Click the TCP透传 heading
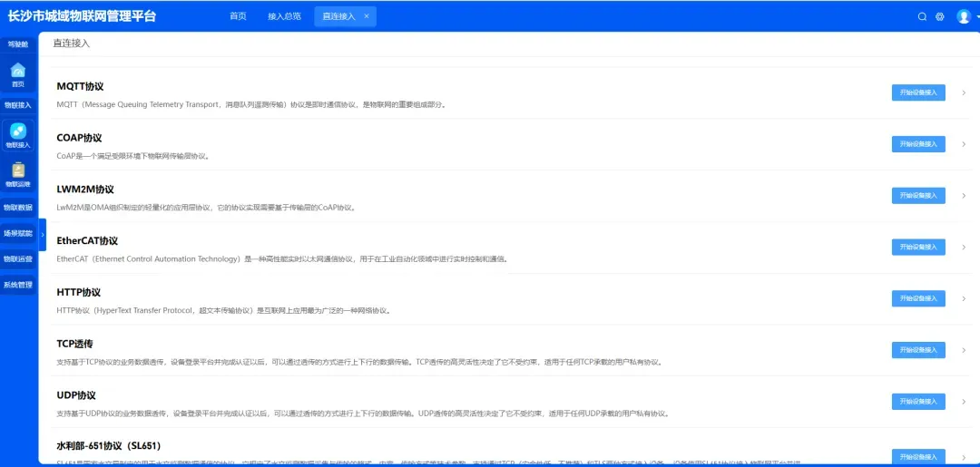Viewport: 980px width, 467px height. tap(74, 344)
